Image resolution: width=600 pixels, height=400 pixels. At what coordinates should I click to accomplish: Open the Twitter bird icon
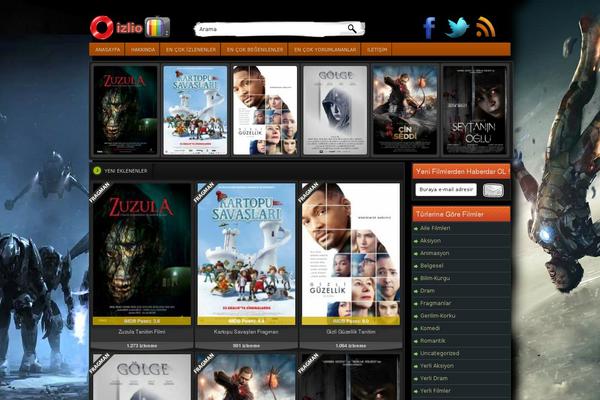click(x=457, y=28)
